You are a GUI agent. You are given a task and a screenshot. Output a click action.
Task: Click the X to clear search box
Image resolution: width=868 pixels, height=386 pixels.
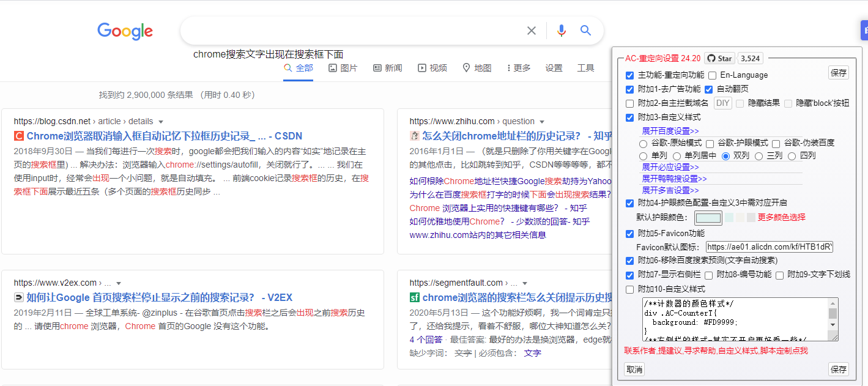pyautogui.click(x=532, y=30)
